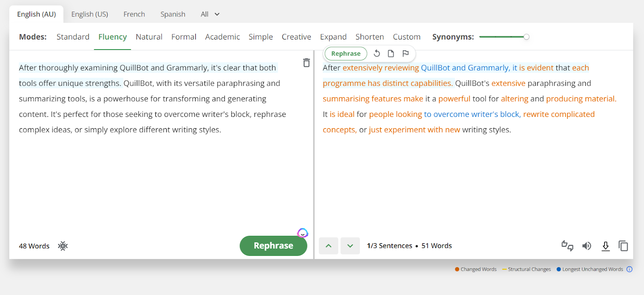Click the thumbs feedback icon
644x295 pixels.
point(568,246)
